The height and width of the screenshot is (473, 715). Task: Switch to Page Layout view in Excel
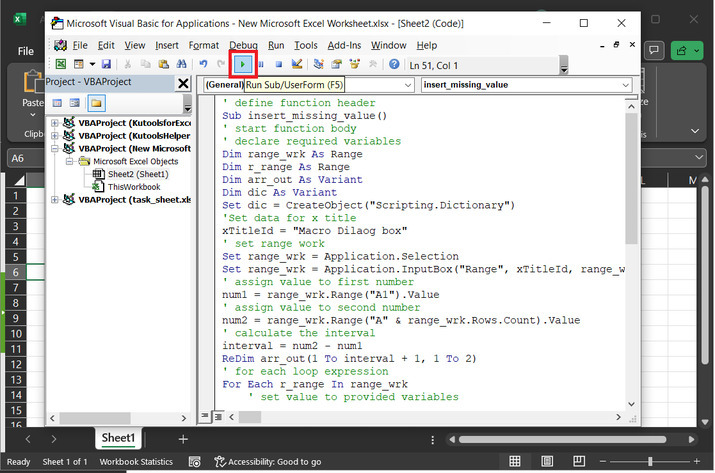[x=547, y=461]
